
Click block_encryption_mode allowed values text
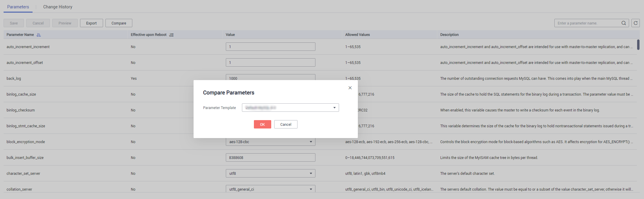coord(389,142)
